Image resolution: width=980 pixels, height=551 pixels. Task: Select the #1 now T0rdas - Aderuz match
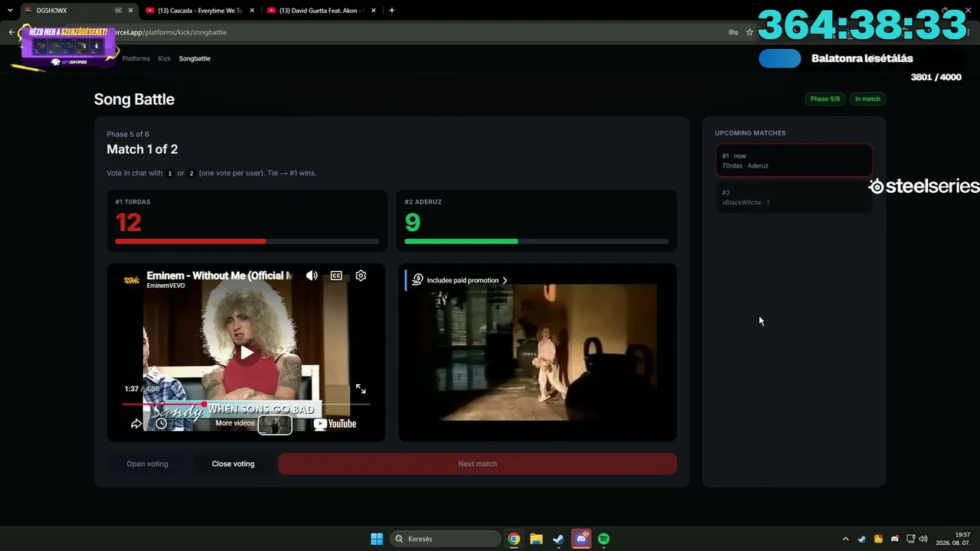click(x=794, y=161)
